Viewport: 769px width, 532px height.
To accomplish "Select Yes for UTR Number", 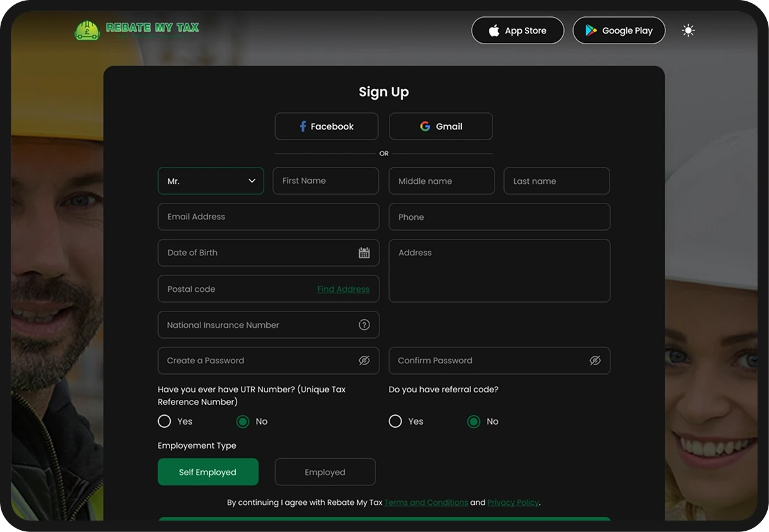I will pyautogui.click(x=164, y=421).
